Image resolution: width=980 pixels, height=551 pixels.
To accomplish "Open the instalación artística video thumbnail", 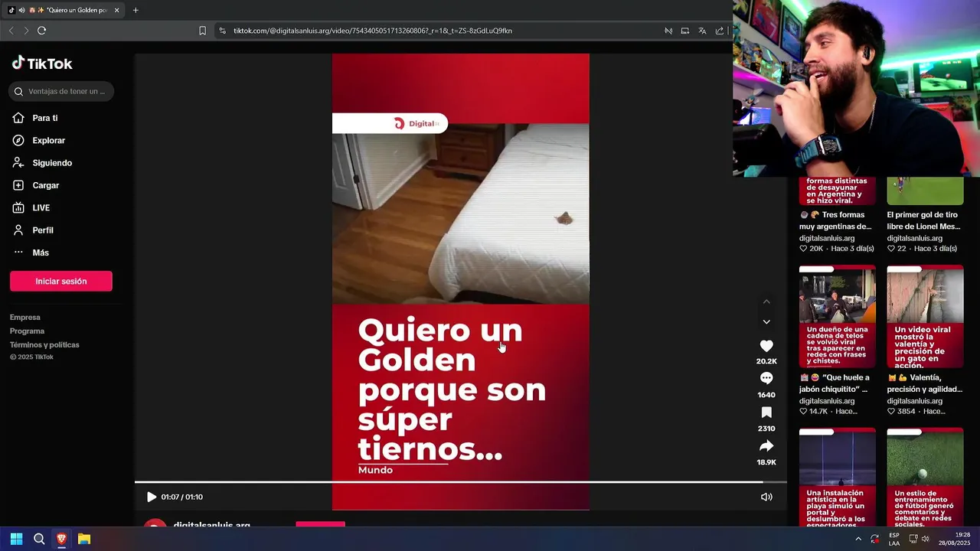I will pyautogui.click(x=838, y=477).
